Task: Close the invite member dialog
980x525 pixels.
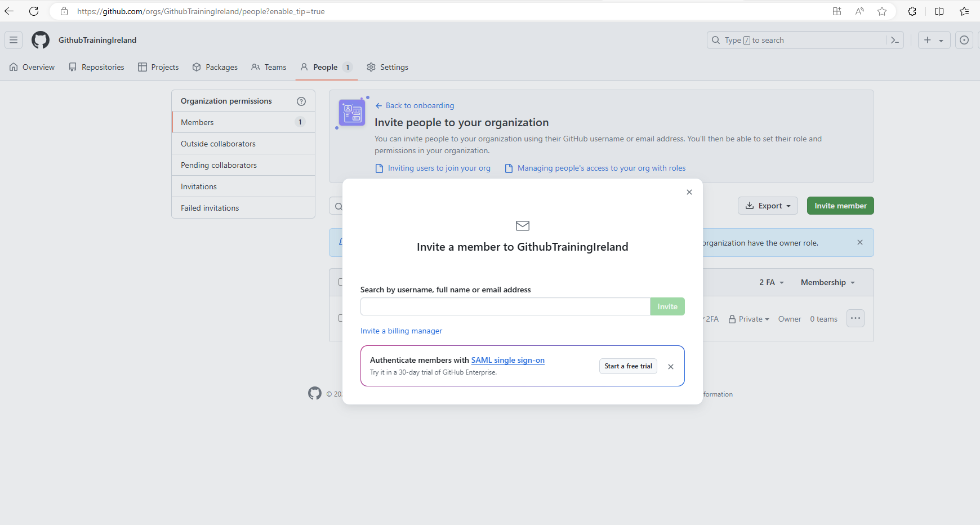Action: (689, 192)
